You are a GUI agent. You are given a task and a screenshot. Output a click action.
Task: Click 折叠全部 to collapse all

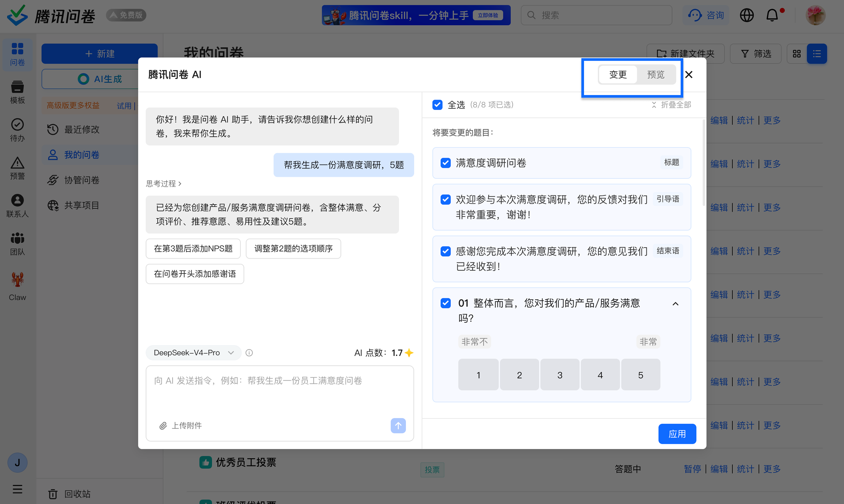(671, 105)
